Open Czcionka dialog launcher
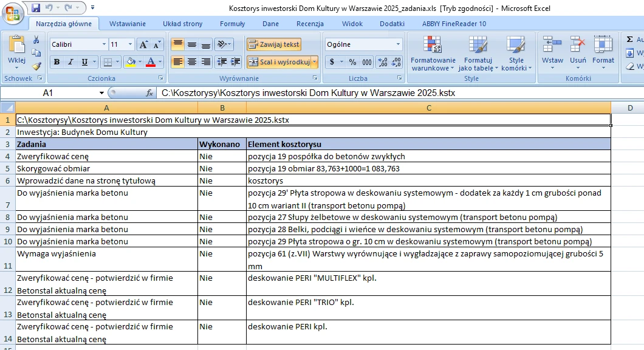Image resolution: width=644 pixels, height=350 pixels. [160, 78]
